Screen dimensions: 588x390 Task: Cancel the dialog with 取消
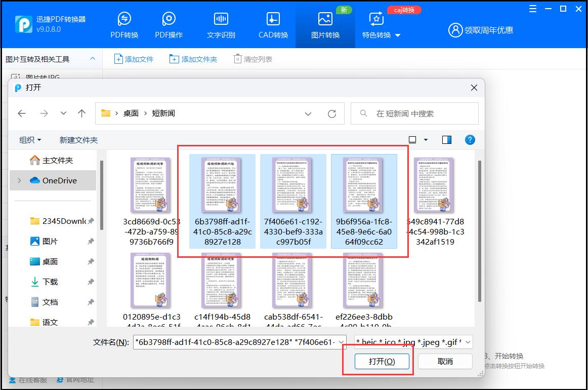tap(445, 361)
